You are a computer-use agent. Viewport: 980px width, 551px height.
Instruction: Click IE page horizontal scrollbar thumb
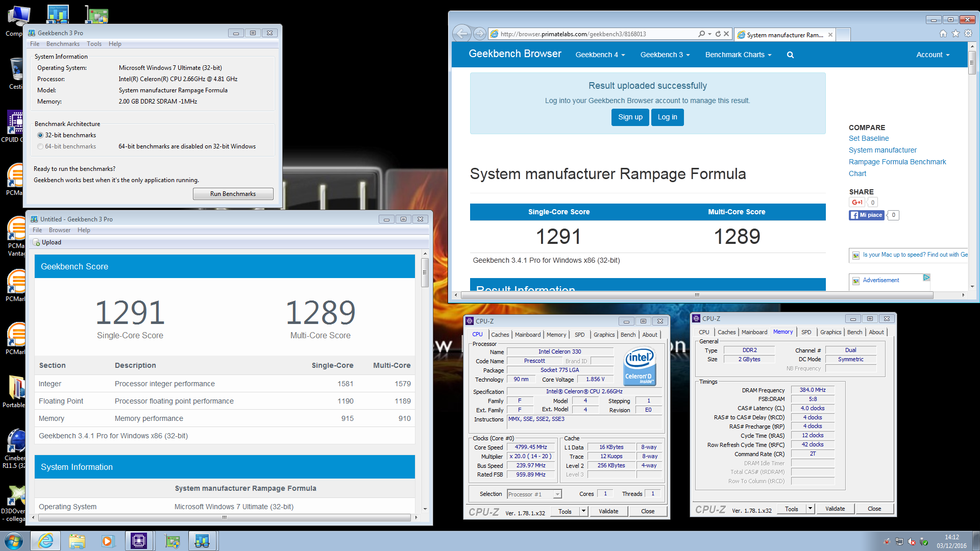[697, 295]
